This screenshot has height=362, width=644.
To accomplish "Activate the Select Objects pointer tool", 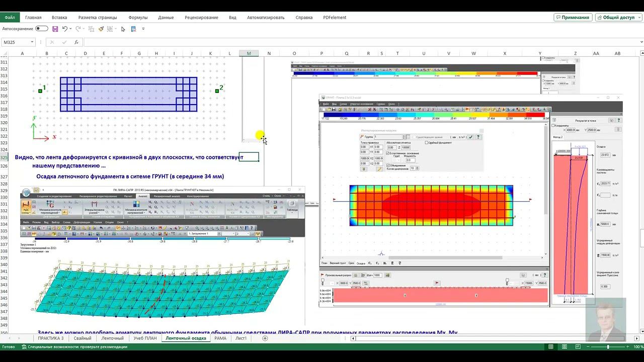I will point(123,29).
